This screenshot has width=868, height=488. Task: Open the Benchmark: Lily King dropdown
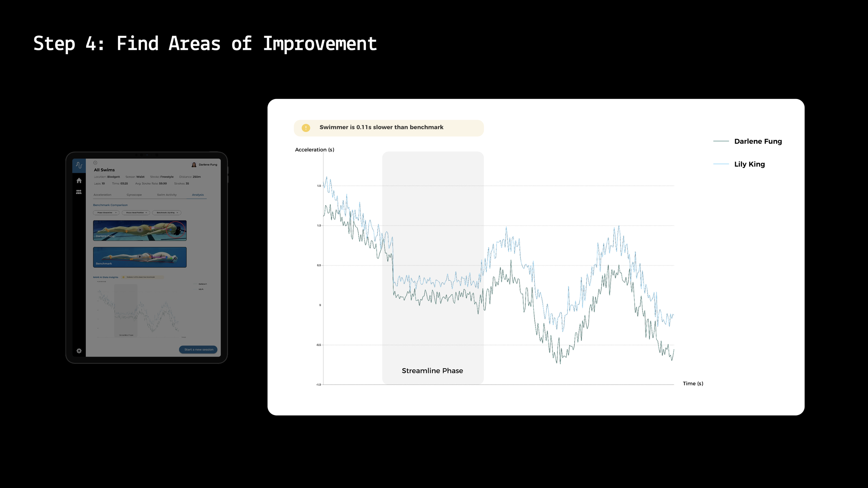(167, 213)
